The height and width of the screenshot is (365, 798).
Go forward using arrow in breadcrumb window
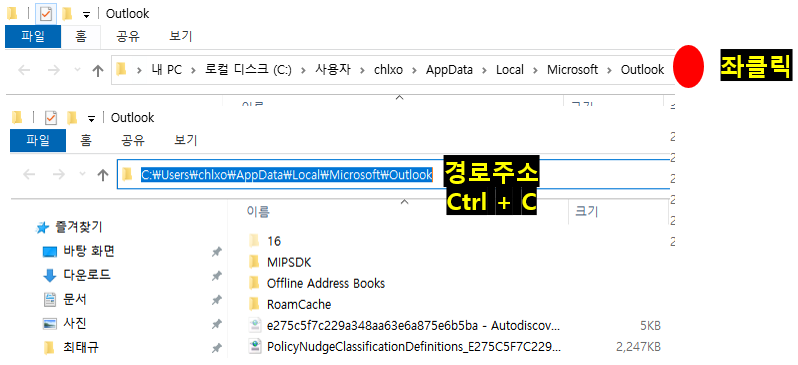(53, 70)
